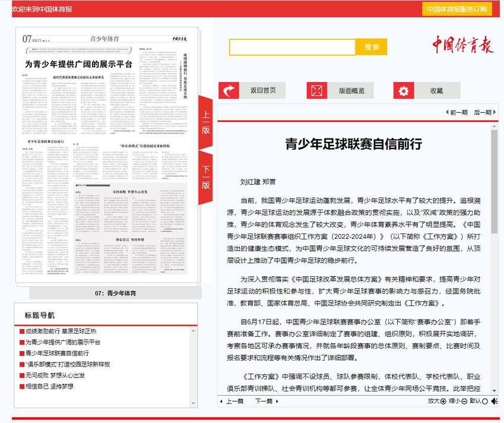Click inside the search input field
This screenshot has width=504, height=423.
point(292,47)
